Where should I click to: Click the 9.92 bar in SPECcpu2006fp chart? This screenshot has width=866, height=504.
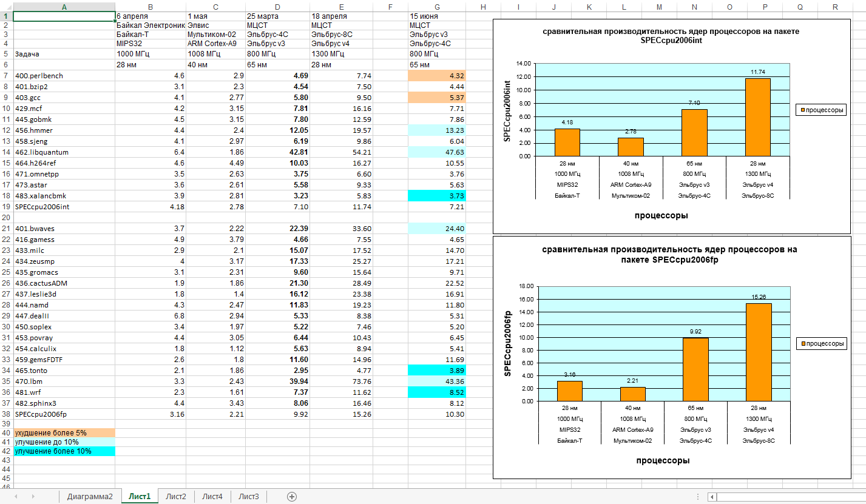pos(695,369)
